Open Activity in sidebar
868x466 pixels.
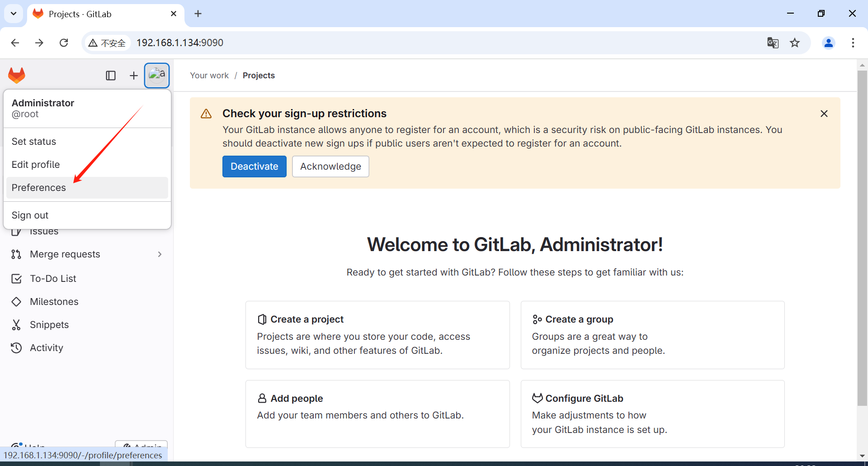click(87, 348)
